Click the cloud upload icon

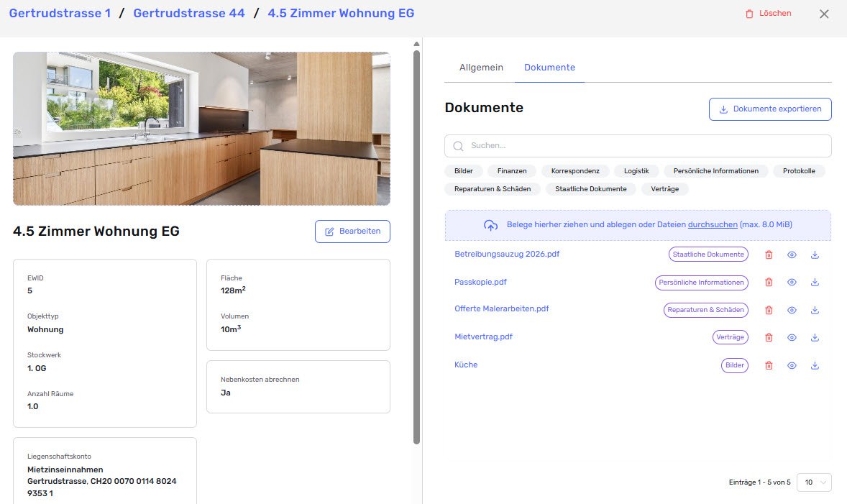pyautogui.click(x=490, y=225)
